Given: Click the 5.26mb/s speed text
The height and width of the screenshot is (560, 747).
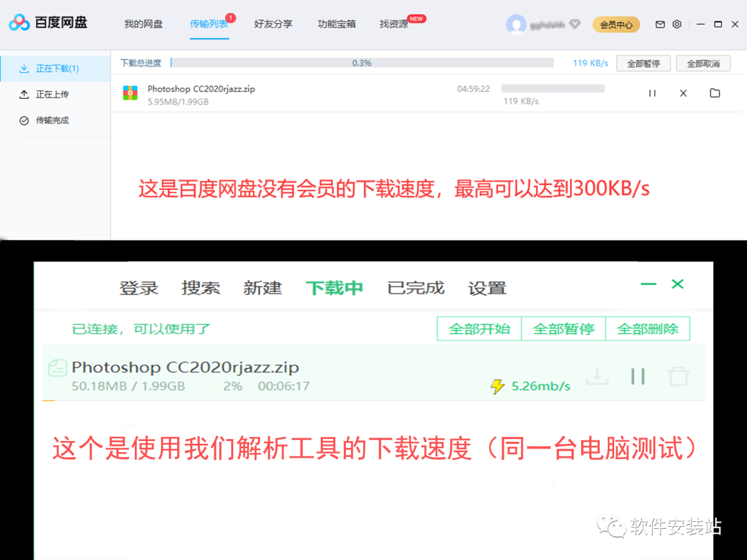Looking at the screenshot, I should pos(541,386).
